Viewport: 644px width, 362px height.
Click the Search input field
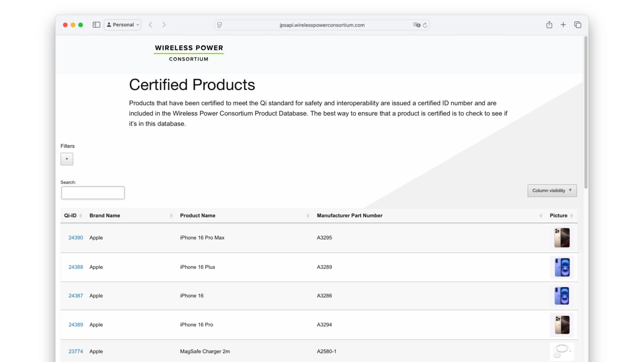click(x=93, y=193)
